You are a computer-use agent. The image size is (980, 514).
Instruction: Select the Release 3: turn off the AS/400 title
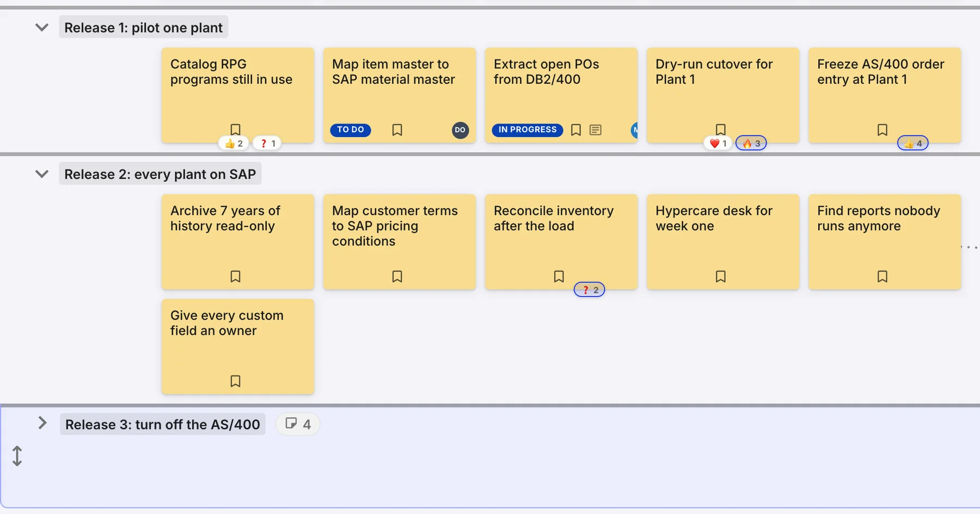[163, 424]
